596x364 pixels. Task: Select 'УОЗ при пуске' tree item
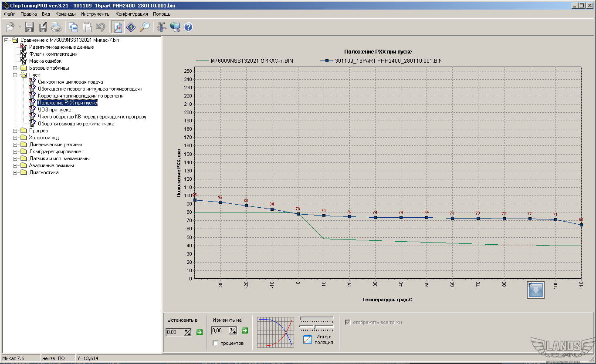point(54,110)
